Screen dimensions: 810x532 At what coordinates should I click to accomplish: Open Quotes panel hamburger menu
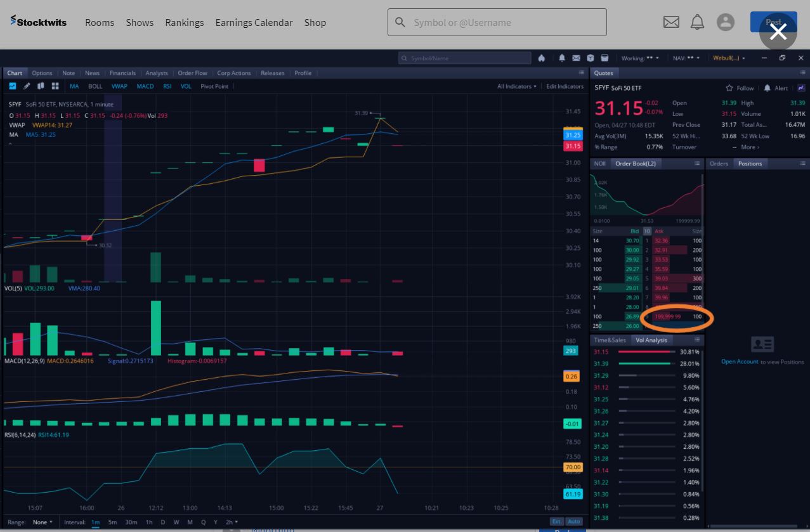pos(802,73)
